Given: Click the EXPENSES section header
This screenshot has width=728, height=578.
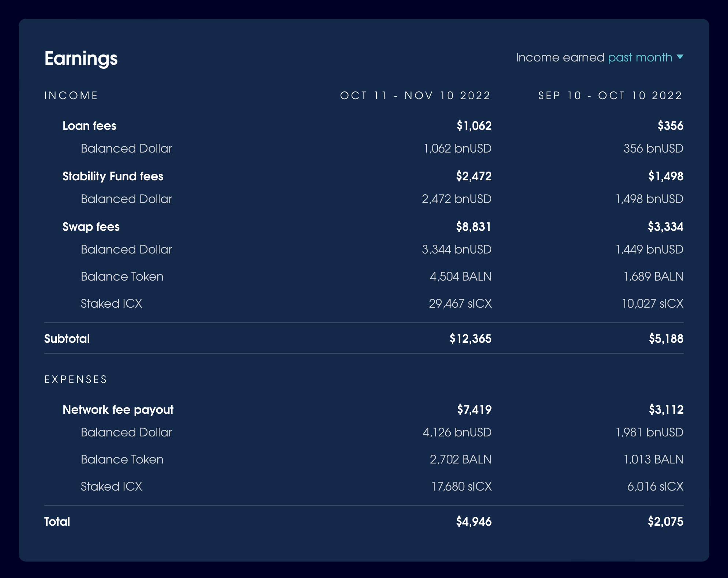Looking at the screenshot, I should [75, 380].
